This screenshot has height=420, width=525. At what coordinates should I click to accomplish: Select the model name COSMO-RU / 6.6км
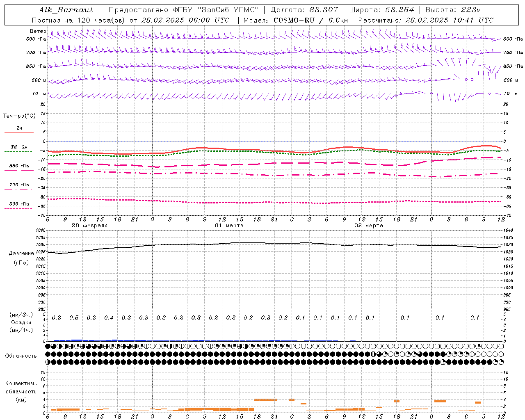tap(310, 20)
